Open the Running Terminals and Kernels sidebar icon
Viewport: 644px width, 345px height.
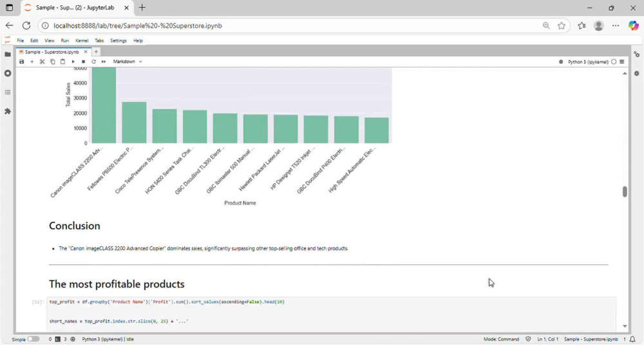tap(7, 74)
